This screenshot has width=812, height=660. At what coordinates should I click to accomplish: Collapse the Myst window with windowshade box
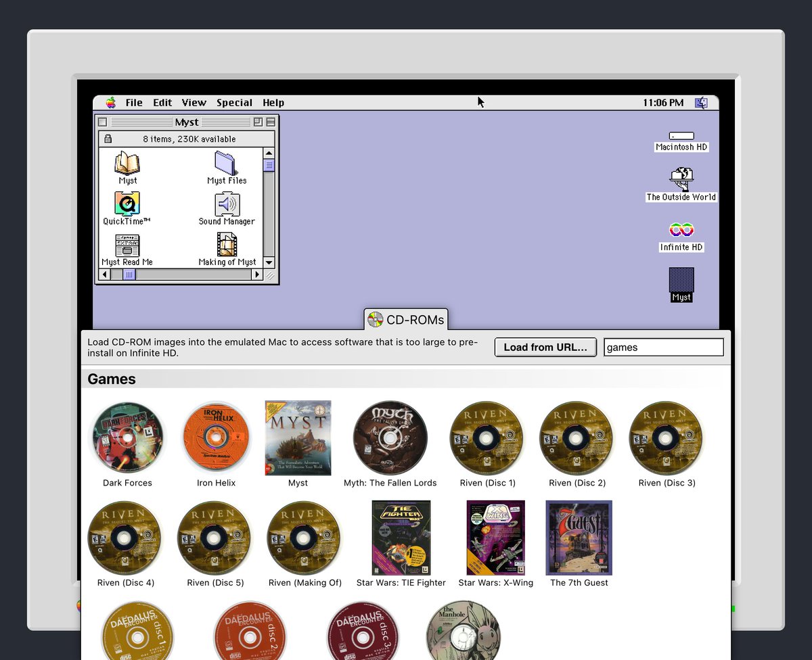[271, 122]
